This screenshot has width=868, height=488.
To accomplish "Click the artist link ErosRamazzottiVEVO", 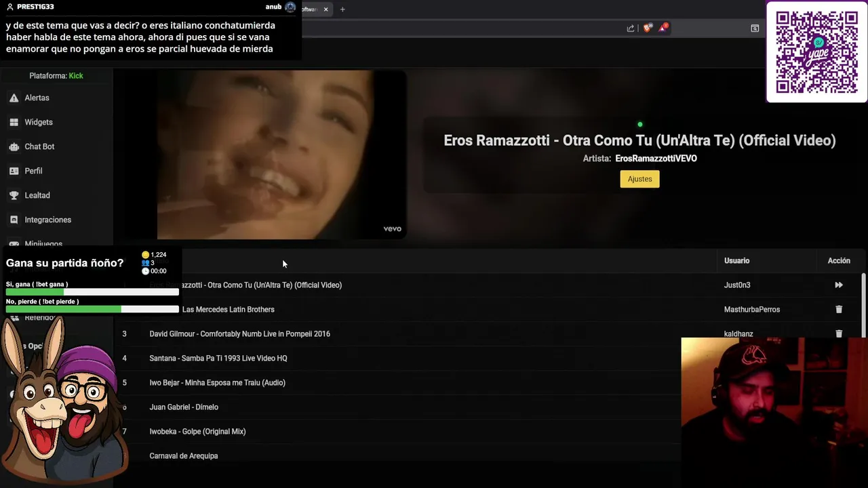I will coord(656,159).
